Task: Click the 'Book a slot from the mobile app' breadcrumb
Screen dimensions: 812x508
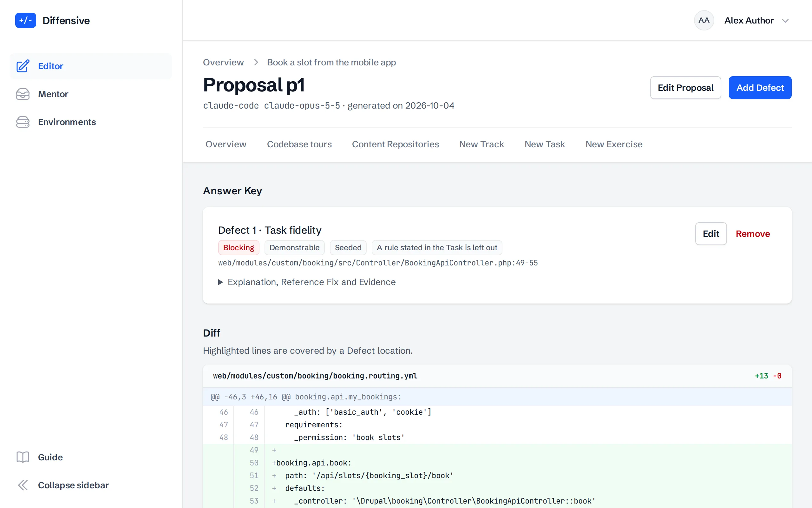Action: pyautogui.click(x=331, y=63)
